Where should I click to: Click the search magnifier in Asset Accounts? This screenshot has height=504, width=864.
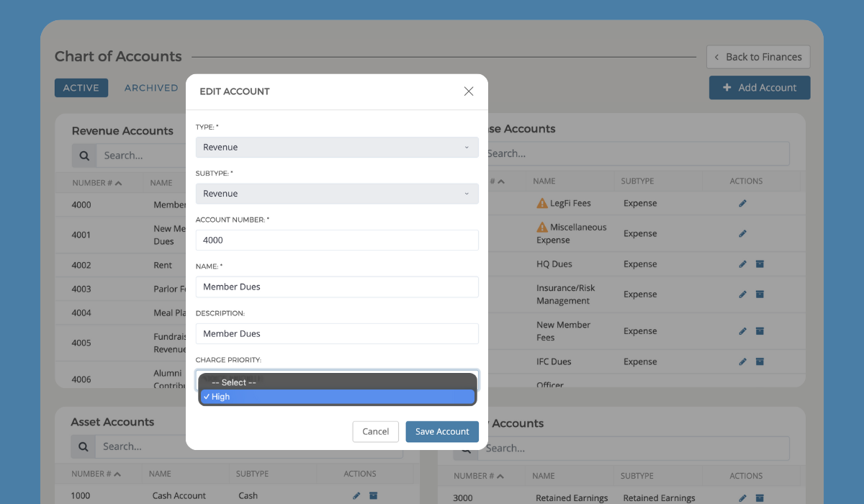point(84,446)
